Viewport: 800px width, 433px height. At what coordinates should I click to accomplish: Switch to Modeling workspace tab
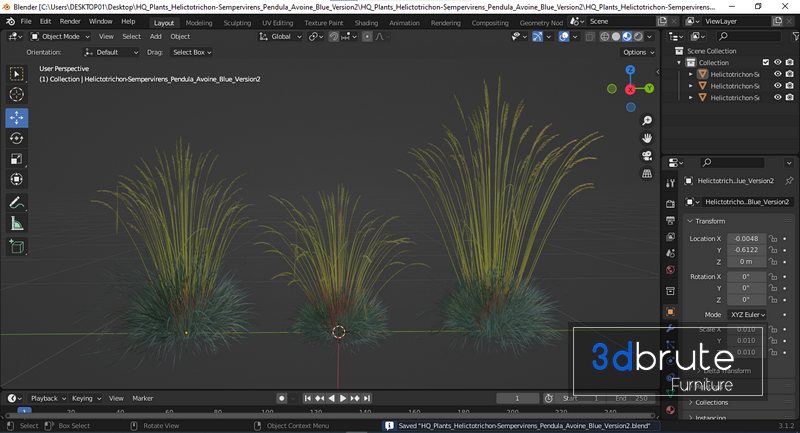(199, 23)
